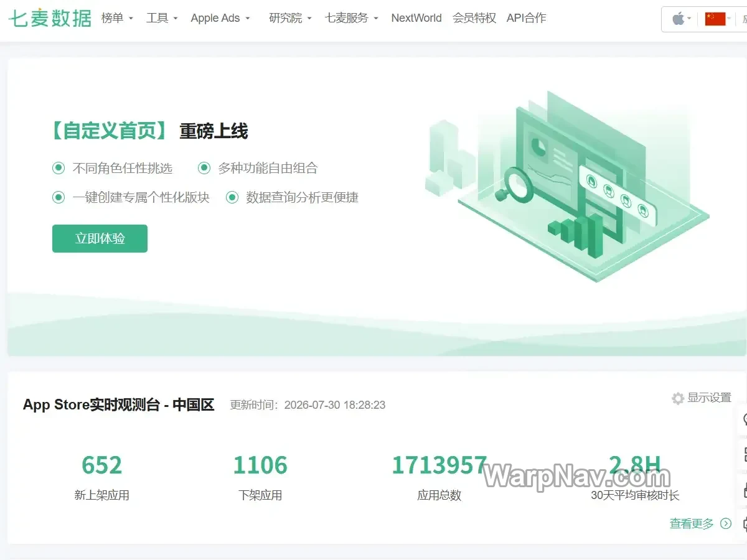Follow the 查看更多 link

click(x=701, y=524)
